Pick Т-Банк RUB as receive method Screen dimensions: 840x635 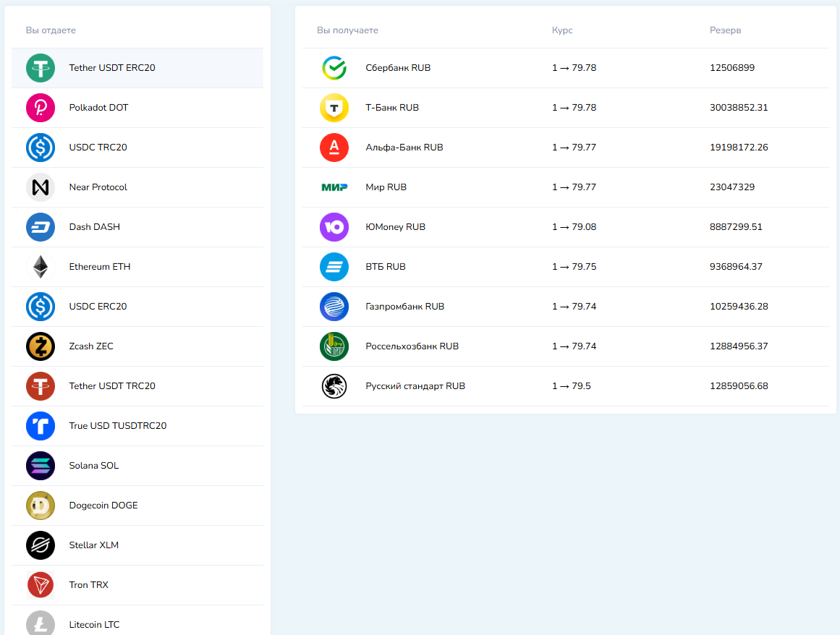392,108
